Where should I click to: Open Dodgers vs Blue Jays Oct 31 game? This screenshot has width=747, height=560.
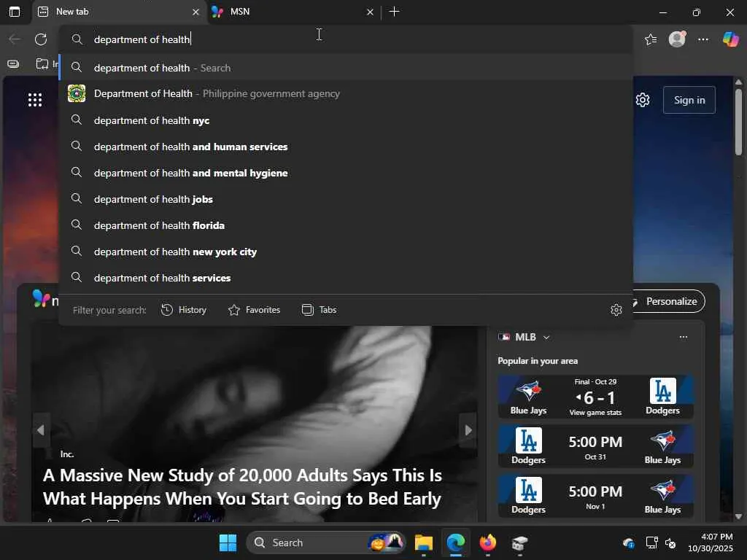[595, 446]
